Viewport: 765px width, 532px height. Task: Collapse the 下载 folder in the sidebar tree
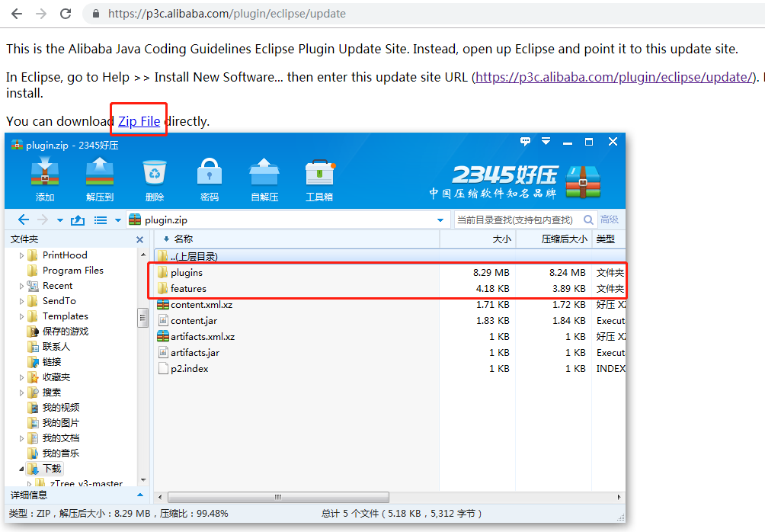pyautogui.click(x=21, y=468)
